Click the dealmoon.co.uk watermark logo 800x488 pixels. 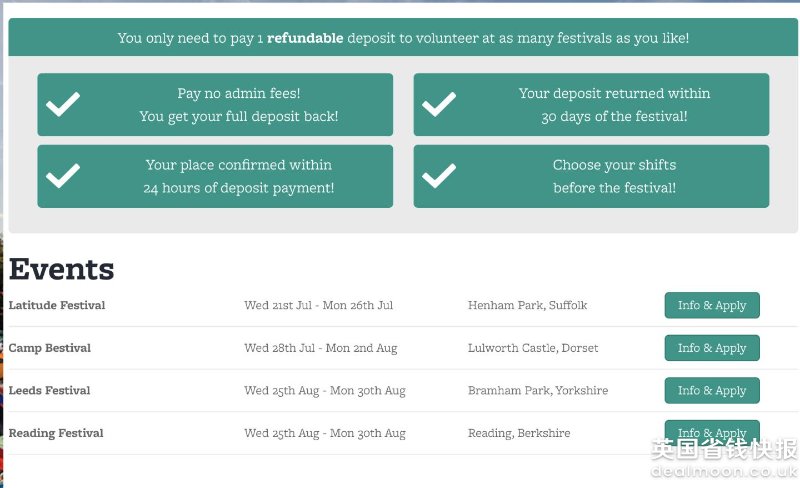(724, 459)
